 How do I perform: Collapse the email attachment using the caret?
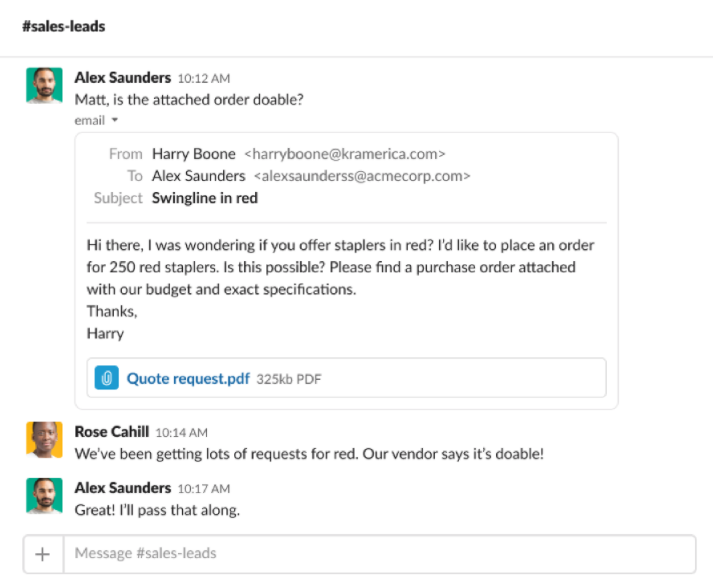pyautogui.click(x=115, y=120)
